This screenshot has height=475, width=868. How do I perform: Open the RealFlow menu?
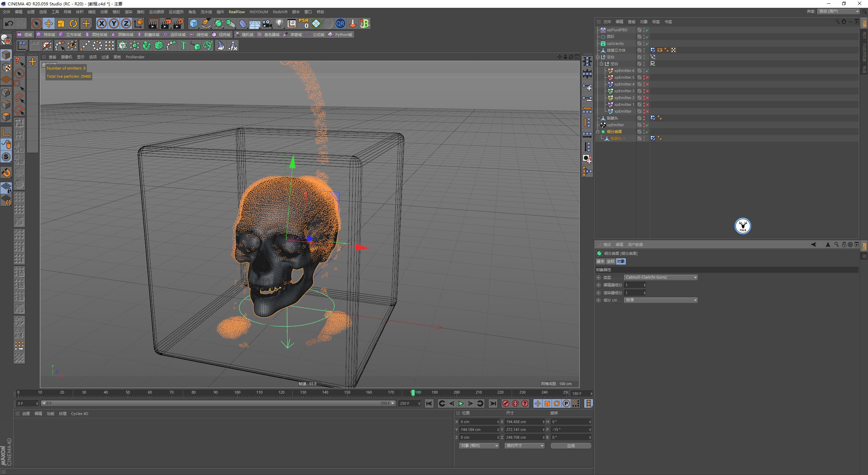click(x=237, y=12)
